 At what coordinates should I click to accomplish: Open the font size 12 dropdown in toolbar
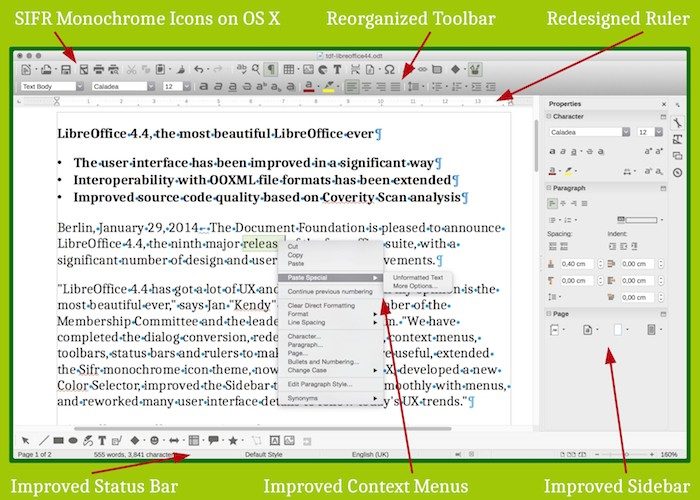pyautogui.click(x=187, y=86)
